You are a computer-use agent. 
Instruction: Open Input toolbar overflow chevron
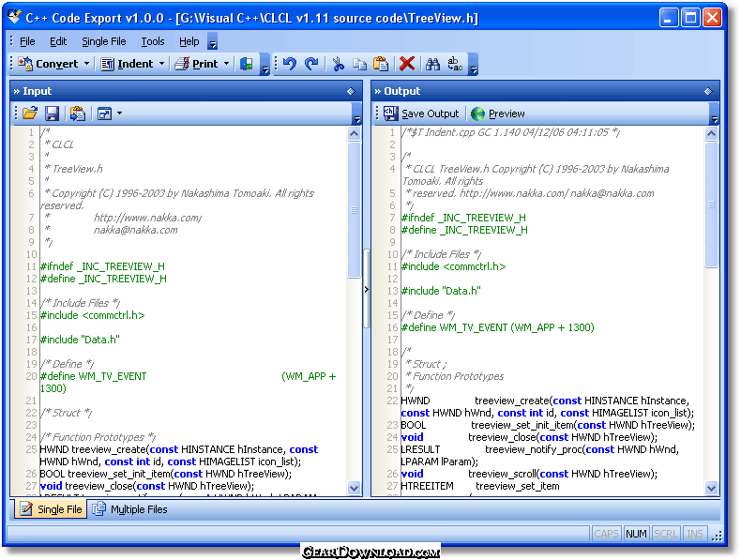357,114
